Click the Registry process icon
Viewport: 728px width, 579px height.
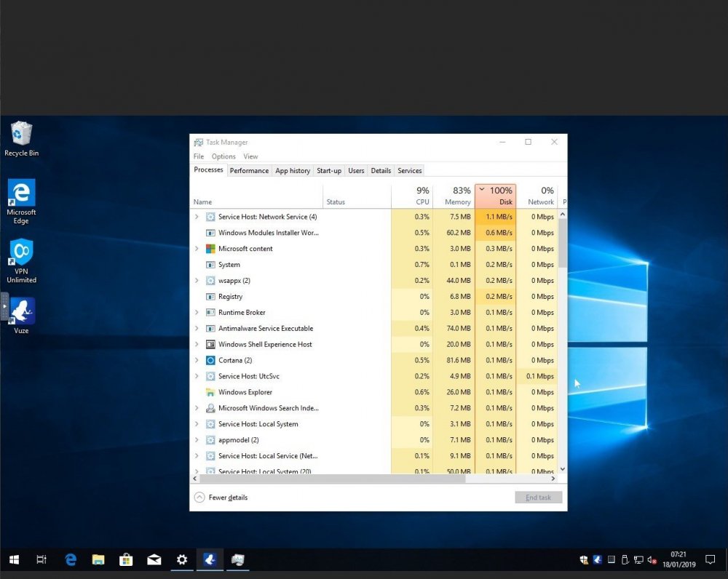[x=210, y=297]
